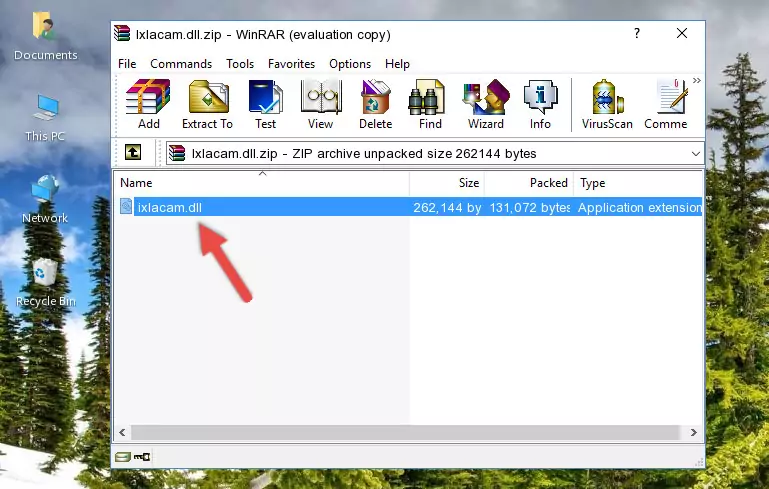The image size is (769, 489).
Task: Click the archive icon in address bar
Action: click(177, 154)
